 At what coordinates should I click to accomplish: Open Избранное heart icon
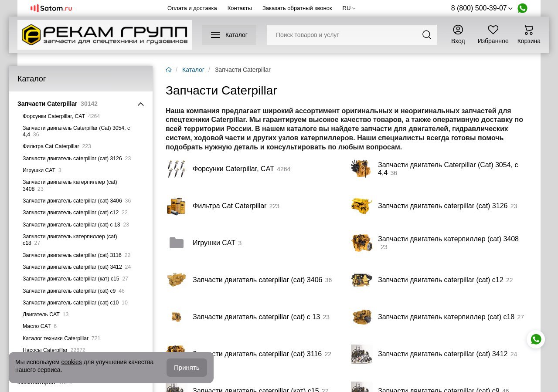click(x=493, y=30)
